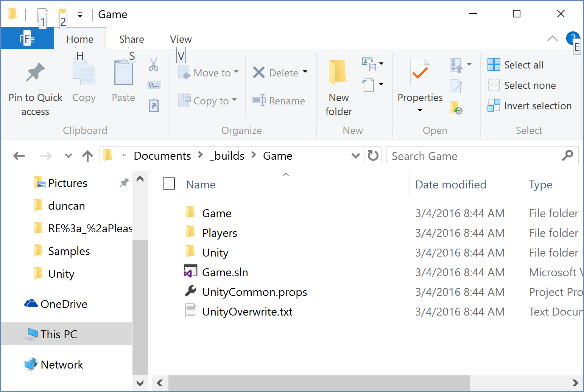Open the address bar history dropdown
The height and width of the screenshot is (392, 584).
point(356,156)
